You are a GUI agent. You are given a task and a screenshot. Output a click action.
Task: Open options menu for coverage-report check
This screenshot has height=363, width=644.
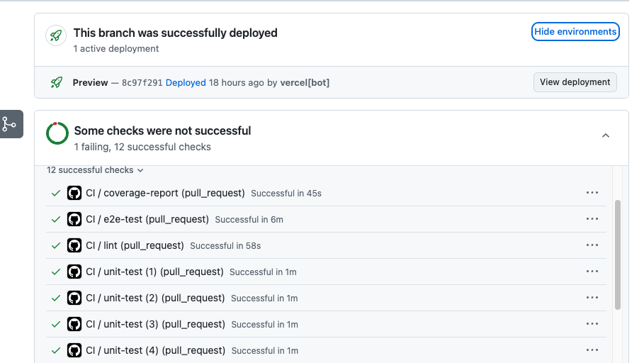click(592, 193)
